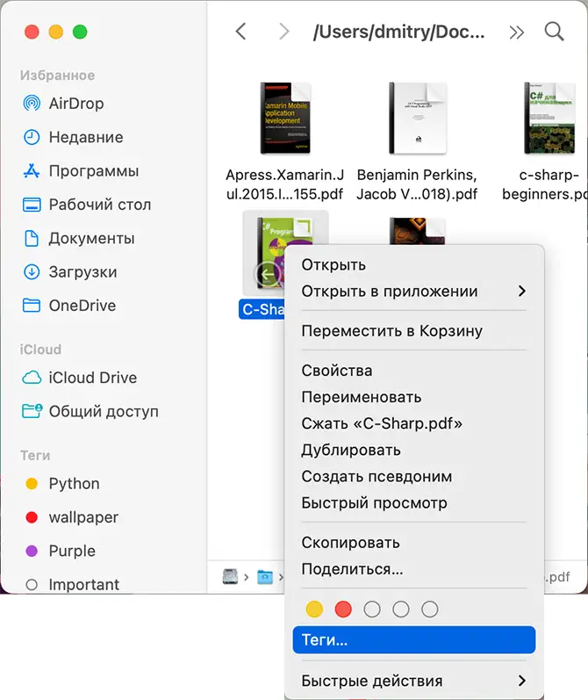Choose Поделиться… in the context menu

pyautogui.click(x=353, y=569)
